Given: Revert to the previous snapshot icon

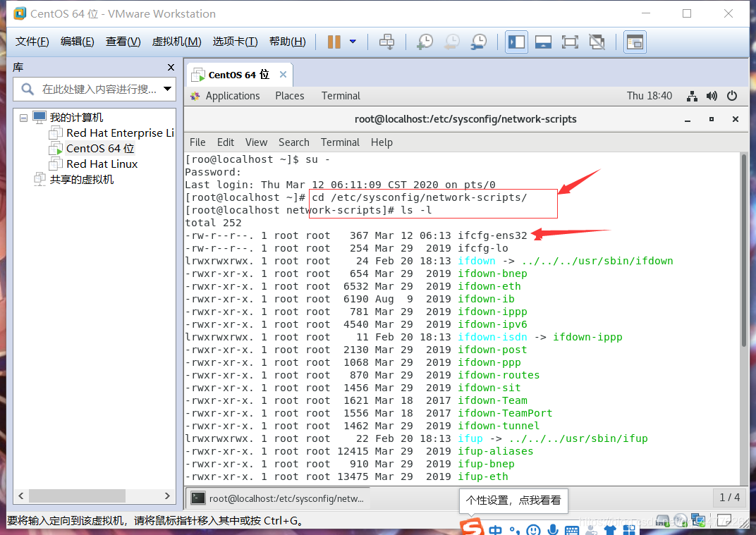Looking at the screenshot, I should coord(452,42).
